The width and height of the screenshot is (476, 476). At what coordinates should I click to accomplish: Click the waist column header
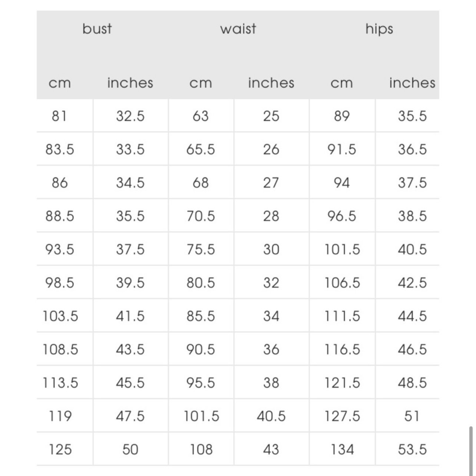(238, 29)
